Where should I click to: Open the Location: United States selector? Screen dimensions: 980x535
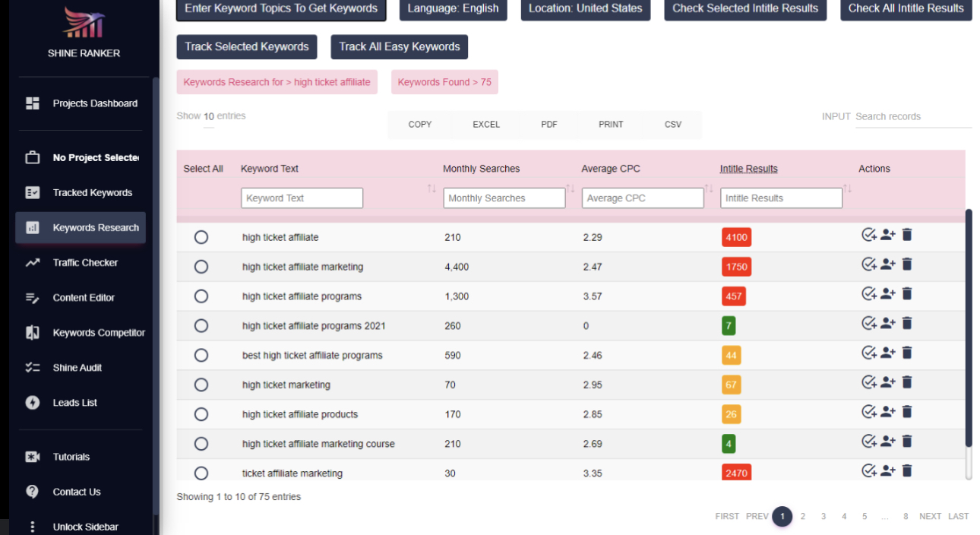585,8
